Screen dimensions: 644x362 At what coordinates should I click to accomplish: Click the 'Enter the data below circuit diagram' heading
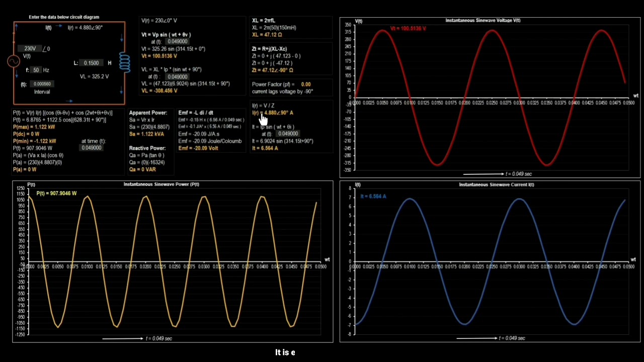tap(64, 17)
